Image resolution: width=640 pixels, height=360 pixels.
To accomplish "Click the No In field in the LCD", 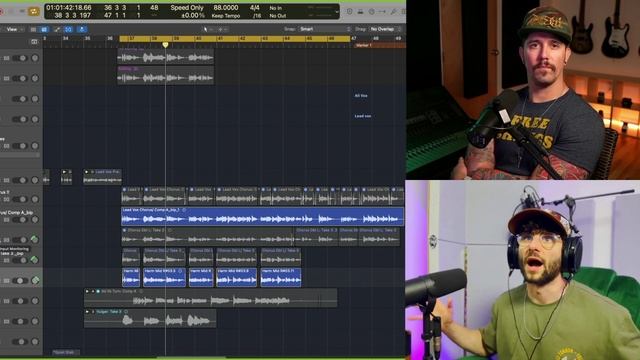I will pos(276,8).
